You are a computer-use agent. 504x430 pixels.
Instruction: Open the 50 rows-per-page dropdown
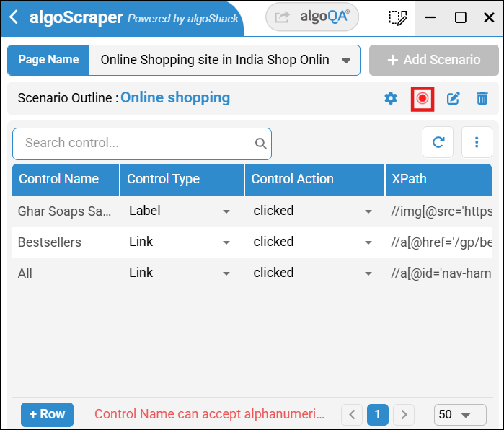[460, 414]
